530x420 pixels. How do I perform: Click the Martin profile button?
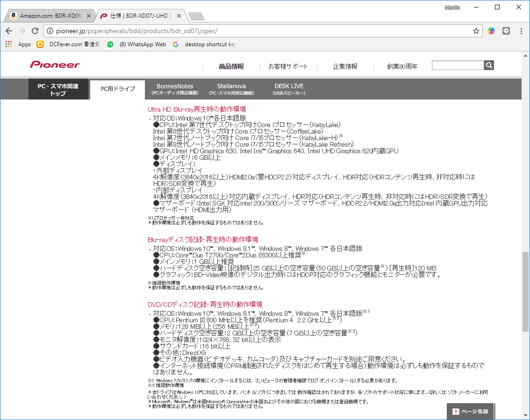[x=452, y=7]
